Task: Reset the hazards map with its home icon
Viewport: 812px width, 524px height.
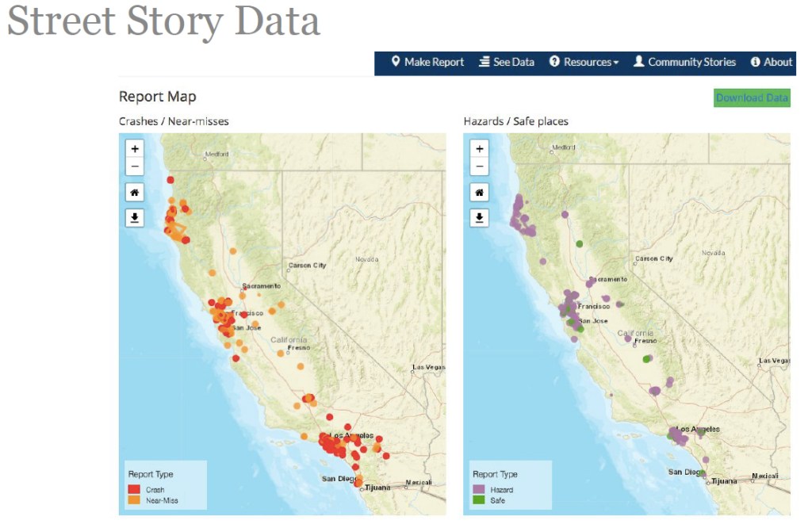Action: pyautogui.click(x=480, y=192)
